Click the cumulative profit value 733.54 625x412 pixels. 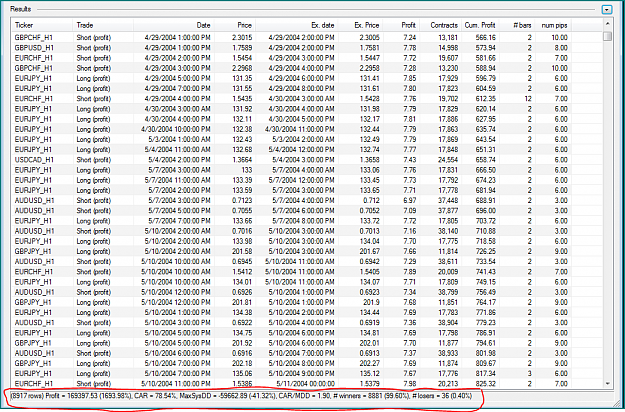point(485,261)
